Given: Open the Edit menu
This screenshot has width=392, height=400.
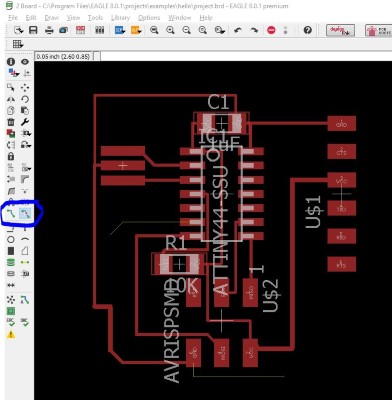Looking at the screenshot, I should (x=31, y=17).
